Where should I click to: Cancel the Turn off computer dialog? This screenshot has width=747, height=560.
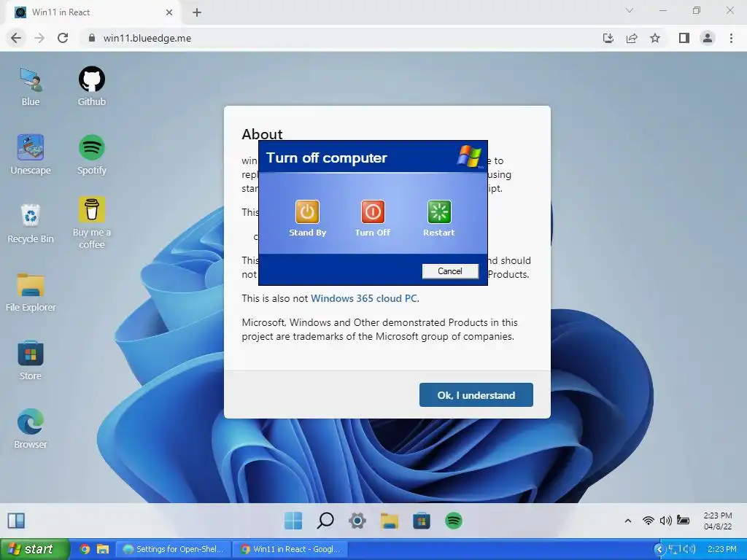(450, 271)
